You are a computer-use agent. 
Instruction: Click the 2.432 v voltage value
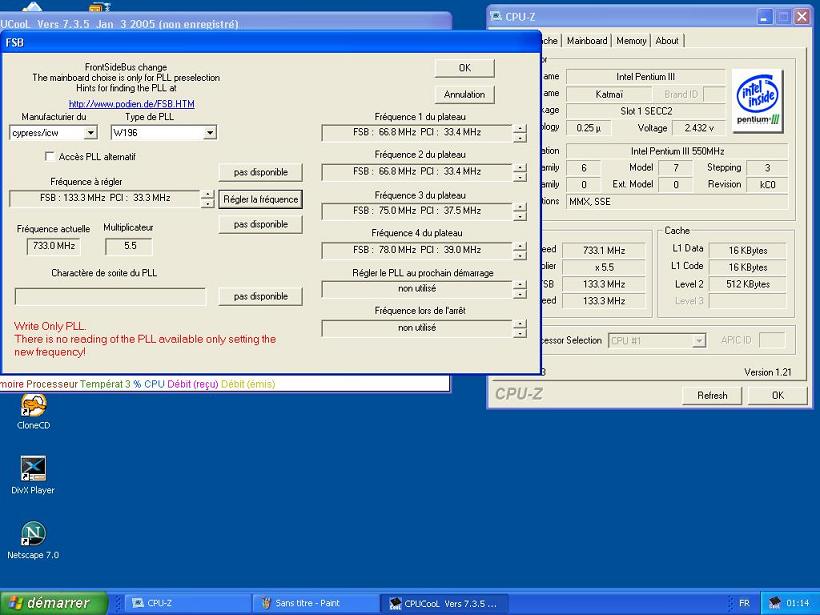coord(698,128)
